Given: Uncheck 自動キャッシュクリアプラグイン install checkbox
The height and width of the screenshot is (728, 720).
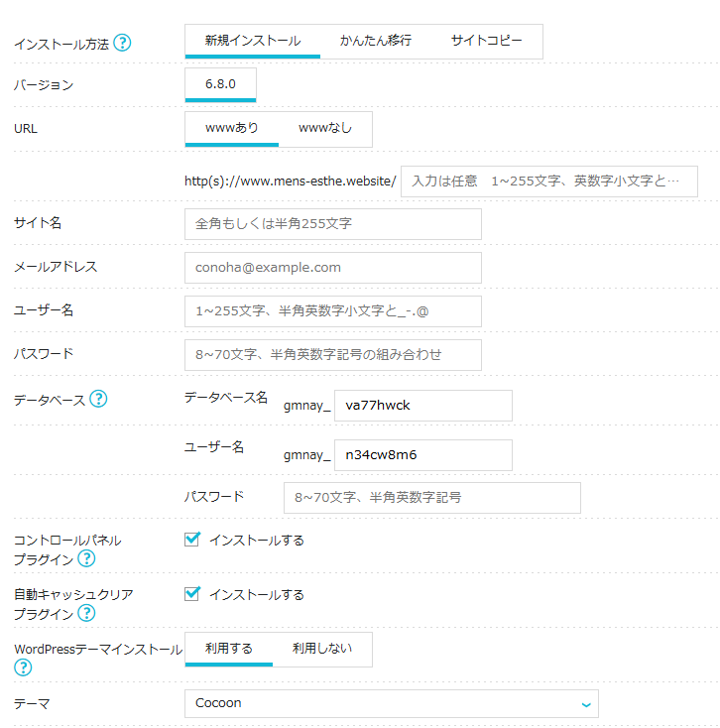Looking at the screenshot, I should [191, 594].
